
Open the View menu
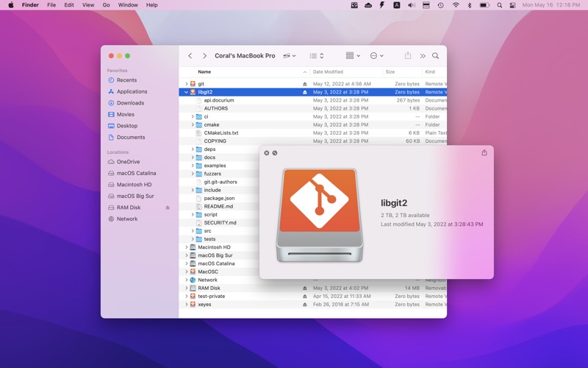[x=88, y=5]
